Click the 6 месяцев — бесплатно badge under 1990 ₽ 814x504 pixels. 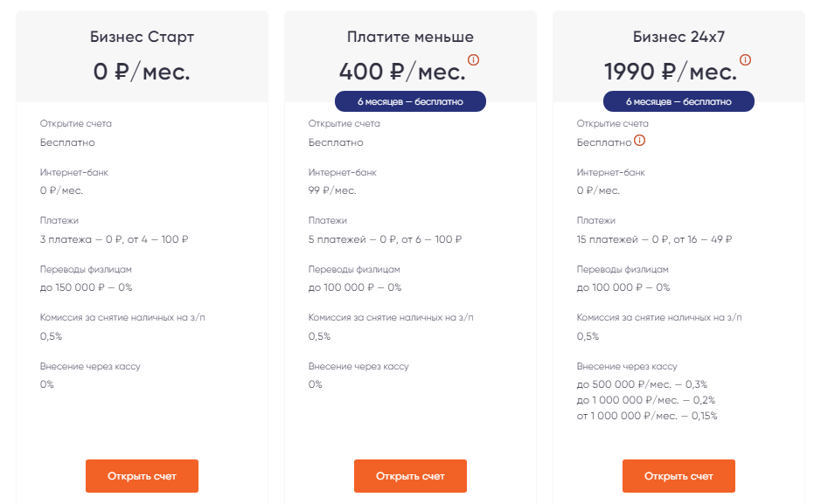[678, 100]
